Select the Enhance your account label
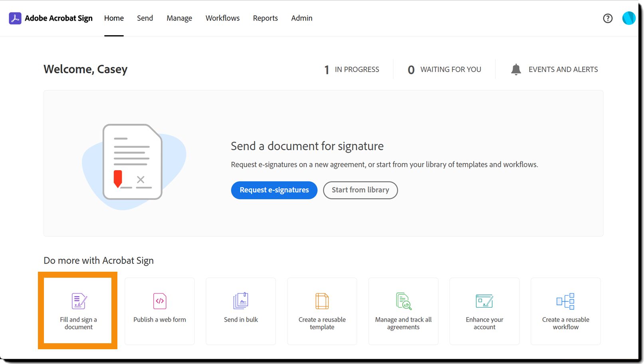 485,323
